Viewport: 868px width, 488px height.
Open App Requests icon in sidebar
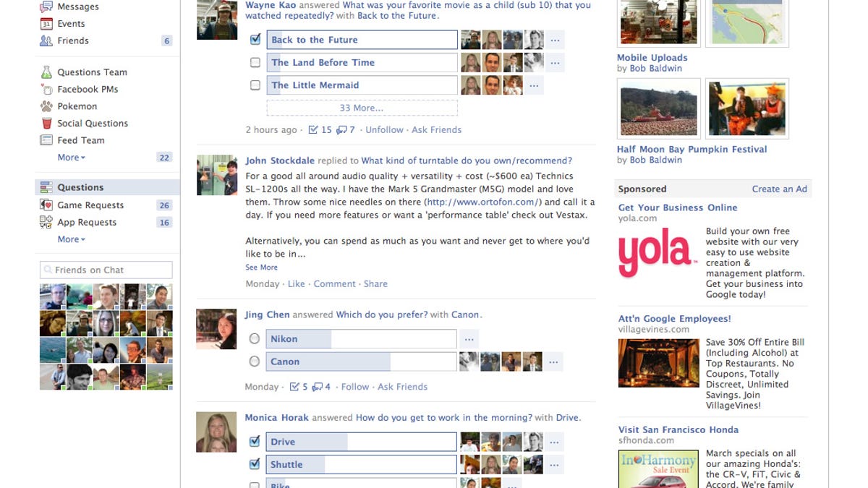coord(46,223)
